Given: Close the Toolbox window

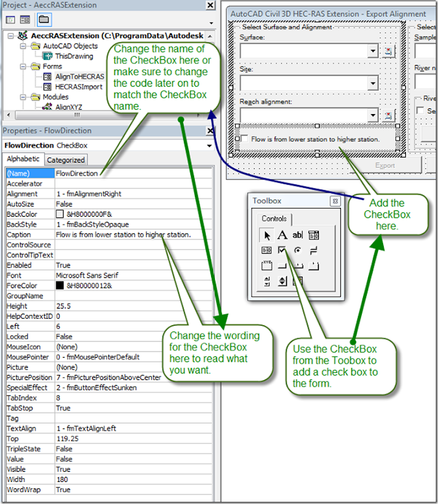Looking at the screenshot, I should tap(335, 201).
